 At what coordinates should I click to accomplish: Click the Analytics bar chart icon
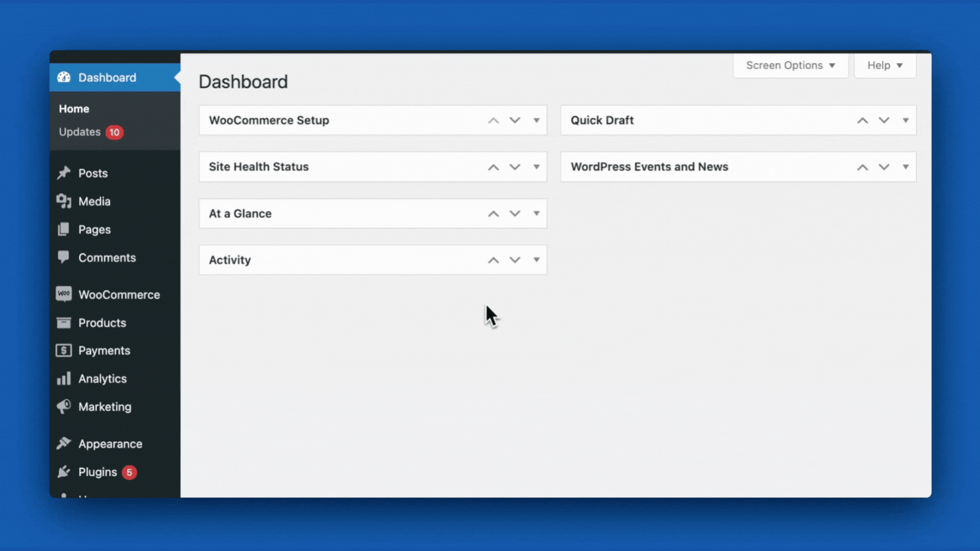[64, 379]
